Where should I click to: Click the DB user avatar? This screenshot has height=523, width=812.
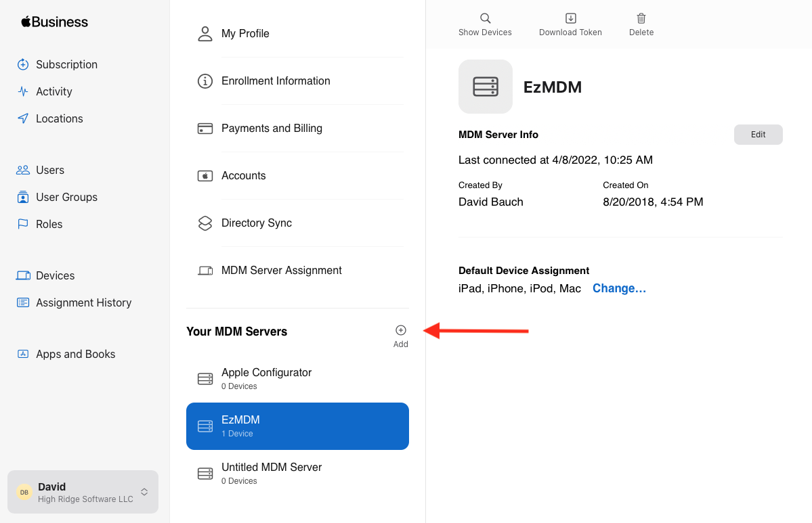[24, 492]
